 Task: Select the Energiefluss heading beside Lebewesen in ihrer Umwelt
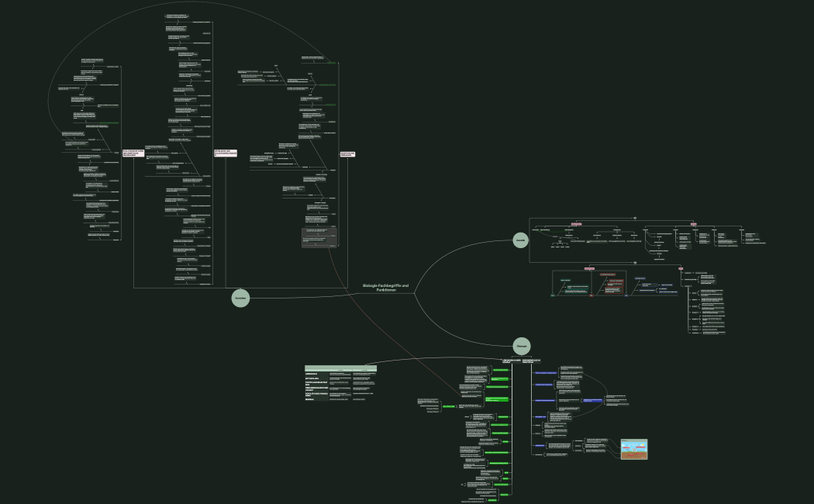tap(532, 361)
